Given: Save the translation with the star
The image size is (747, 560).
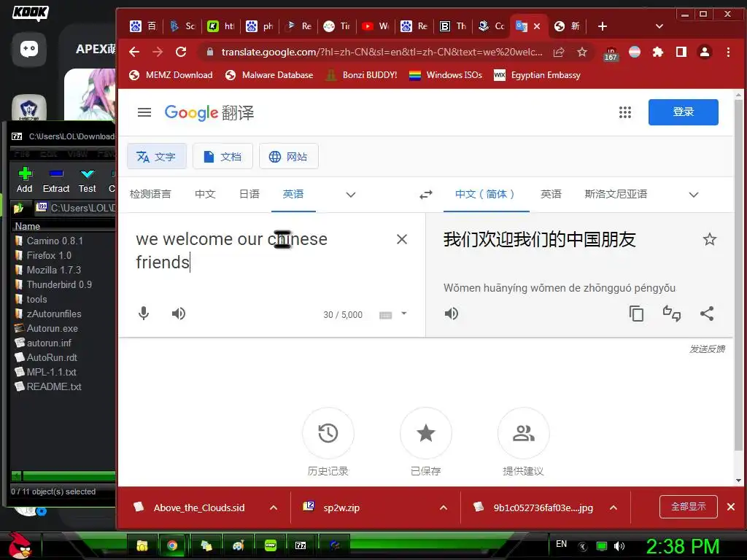Looking at the screenshot, I should [x=709, y=239].
